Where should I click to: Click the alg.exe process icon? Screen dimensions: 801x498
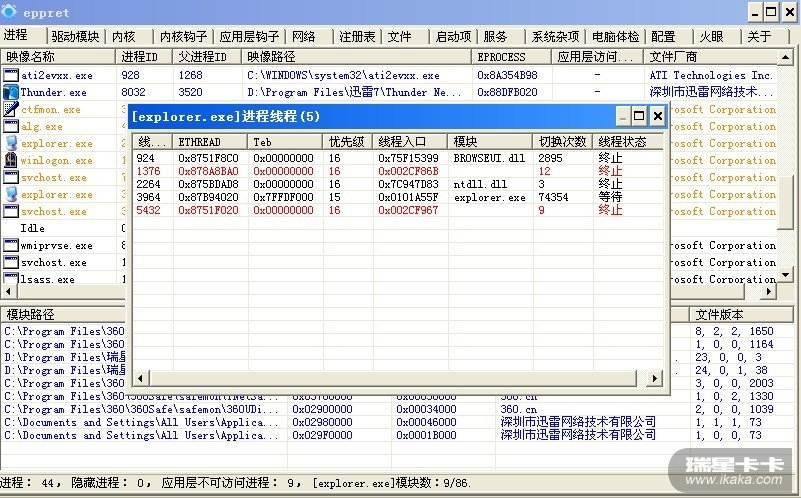11,126
